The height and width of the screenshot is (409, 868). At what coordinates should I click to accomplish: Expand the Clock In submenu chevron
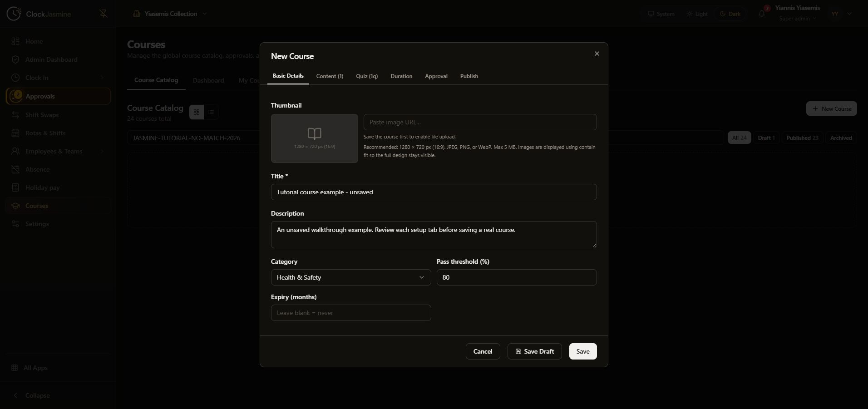point(102,78)
